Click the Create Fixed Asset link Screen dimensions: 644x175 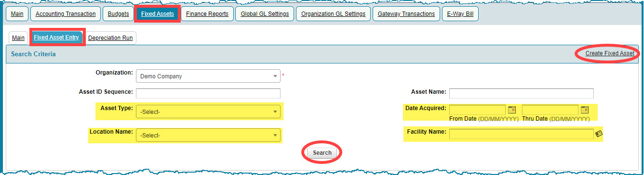pos(610,53)
